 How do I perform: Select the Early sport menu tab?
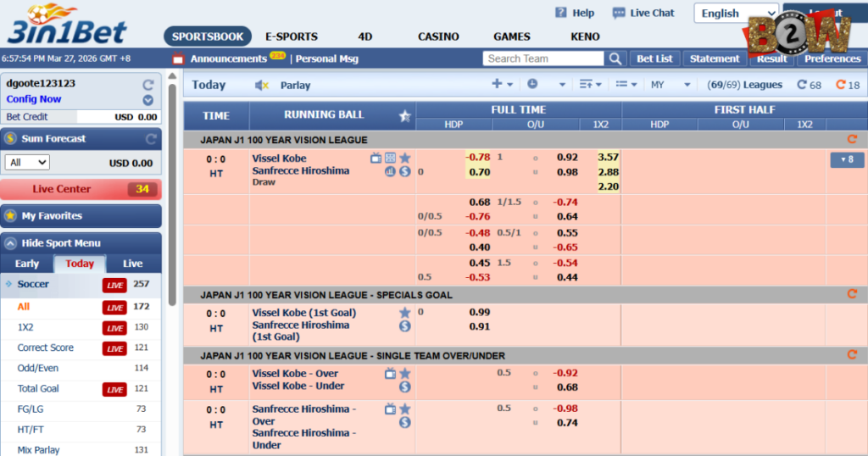[26, 264]
